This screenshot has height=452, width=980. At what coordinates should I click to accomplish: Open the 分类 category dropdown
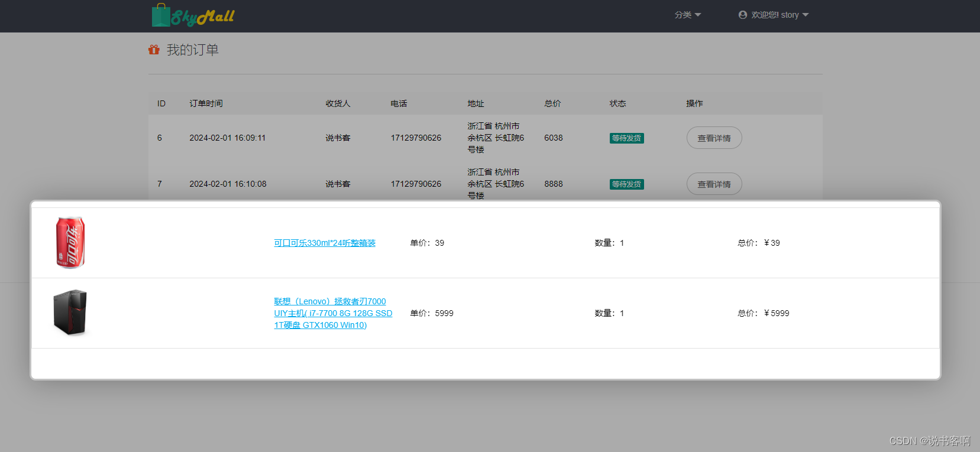tap(688, 15)
